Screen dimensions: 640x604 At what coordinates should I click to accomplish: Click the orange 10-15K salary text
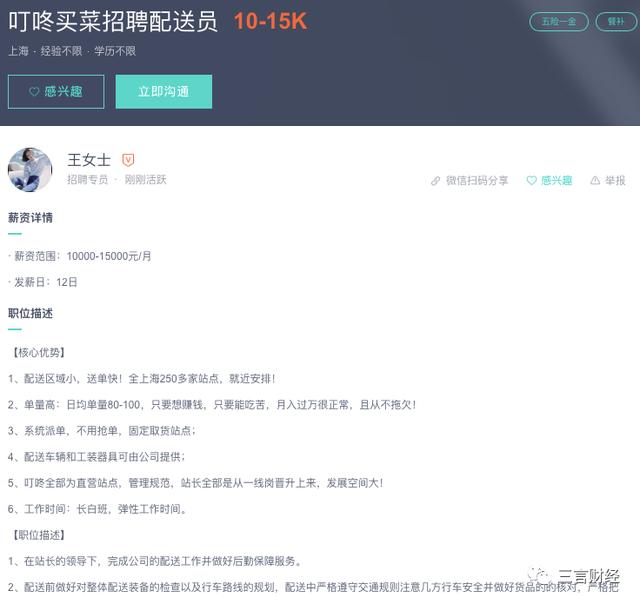tap(270, 21)
